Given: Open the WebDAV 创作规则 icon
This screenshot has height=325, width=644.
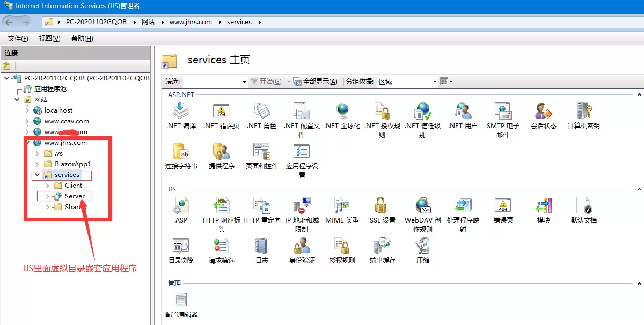Looking at the screenshot, I should pos(422,205).
